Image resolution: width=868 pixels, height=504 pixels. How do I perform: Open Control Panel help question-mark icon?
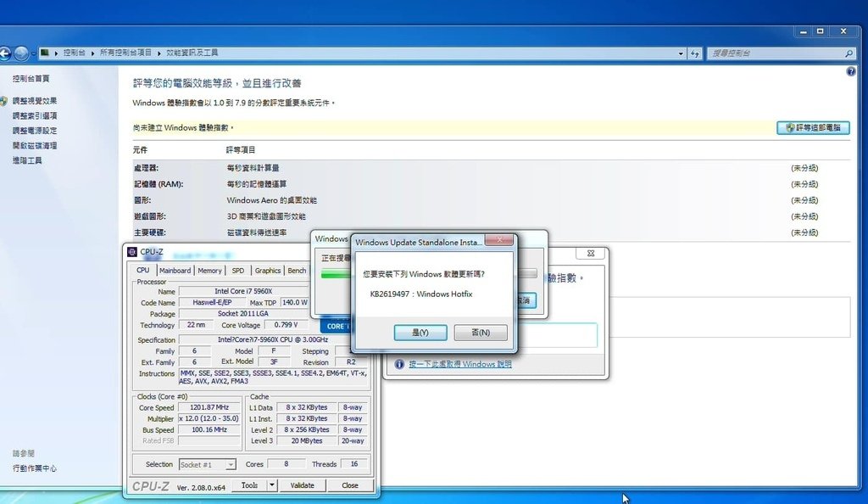click(x=851, y=71)
